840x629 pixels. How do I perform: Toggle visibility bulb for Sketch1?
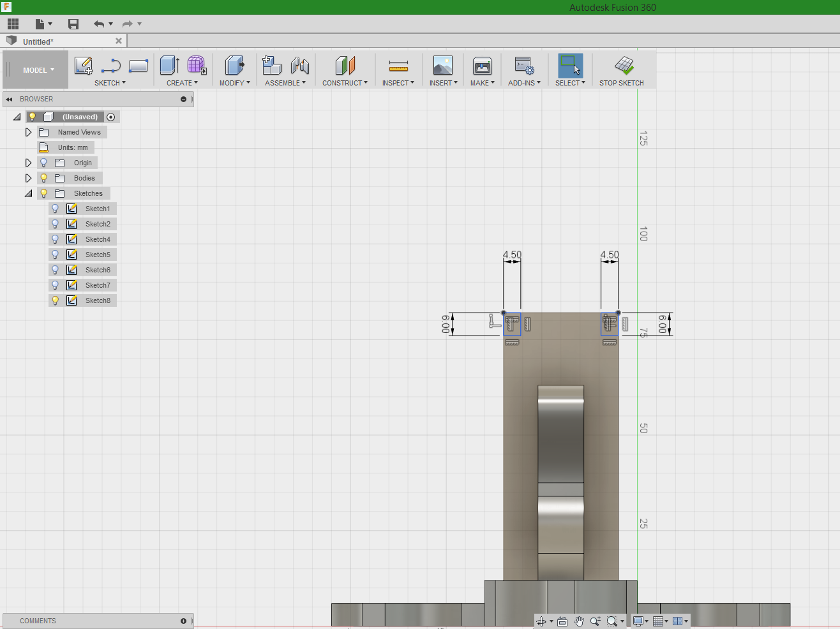pos(56,209)
